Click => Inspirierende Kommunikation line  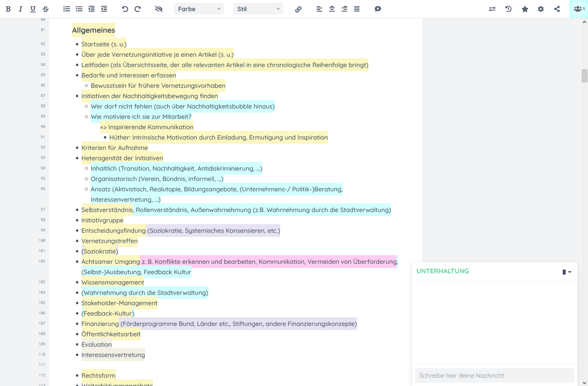[147, 127]
